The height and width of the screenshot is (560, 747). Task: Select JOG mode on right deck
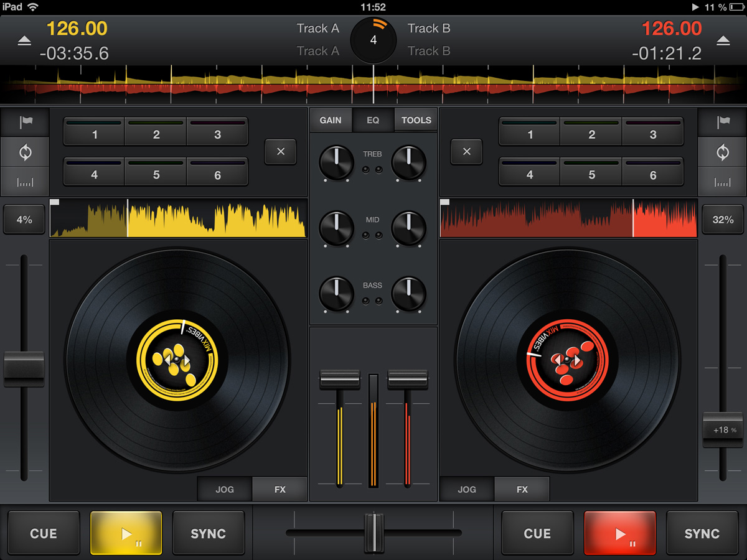(x=467, y=489)
